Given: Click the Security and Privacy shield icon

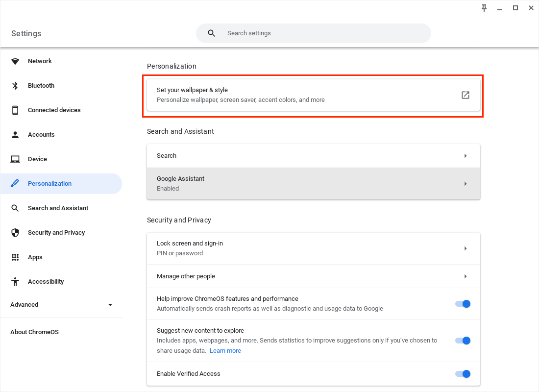Looking at the screenshot, I should (x=15, y=232).
